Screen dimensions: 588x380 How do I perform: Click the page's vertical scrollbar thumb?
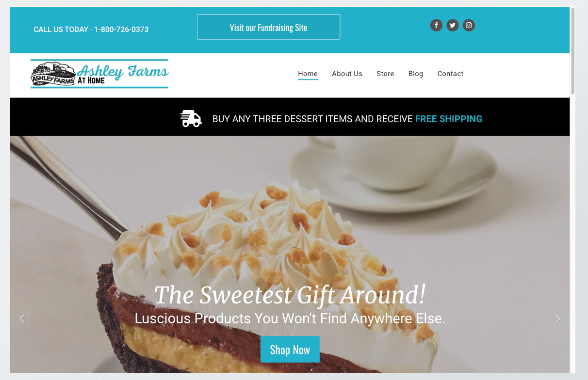[x=572, y=50]
